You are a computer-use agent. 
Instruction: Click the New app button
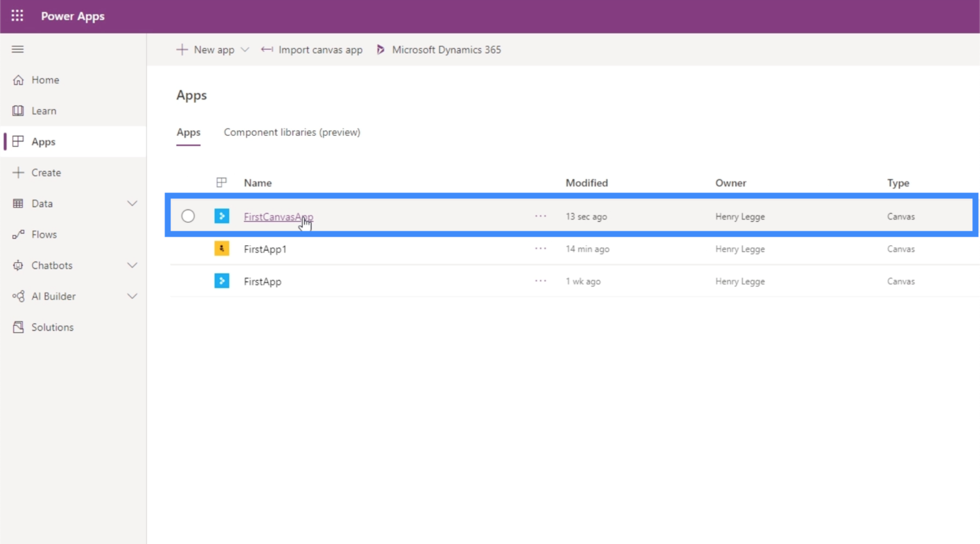pos(205,50)
